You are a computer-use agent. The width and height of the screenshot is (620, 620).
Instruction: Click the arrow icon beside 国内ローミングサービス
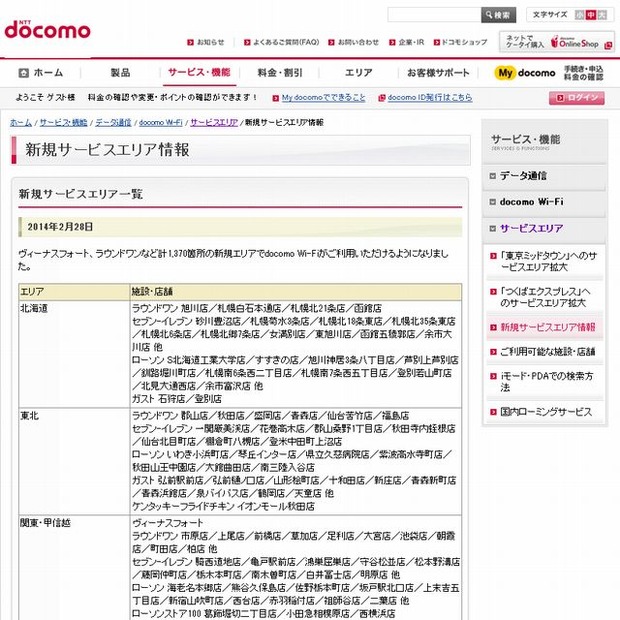pyautogui.click(x=493, y=412)
